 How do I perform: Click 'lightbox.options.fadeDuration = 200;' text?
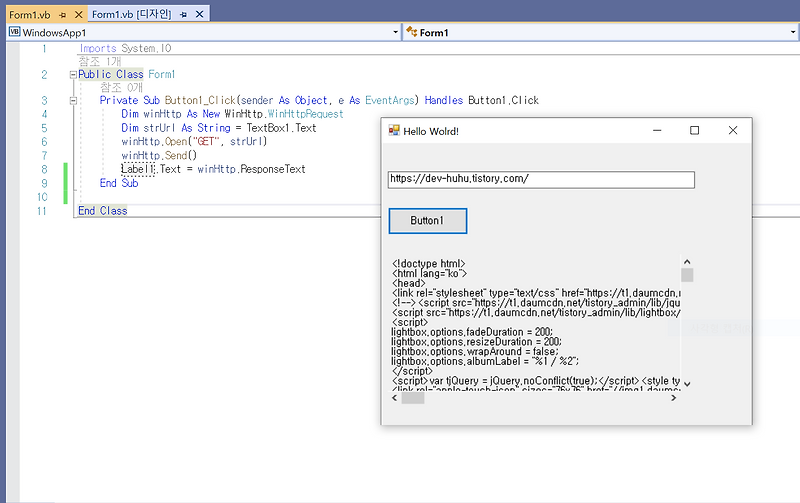point(471,332)
